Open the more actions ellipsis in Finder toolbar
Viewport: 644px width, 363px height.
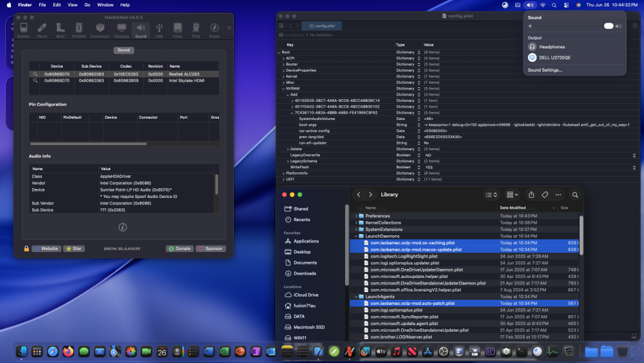(x=558, y=195)
